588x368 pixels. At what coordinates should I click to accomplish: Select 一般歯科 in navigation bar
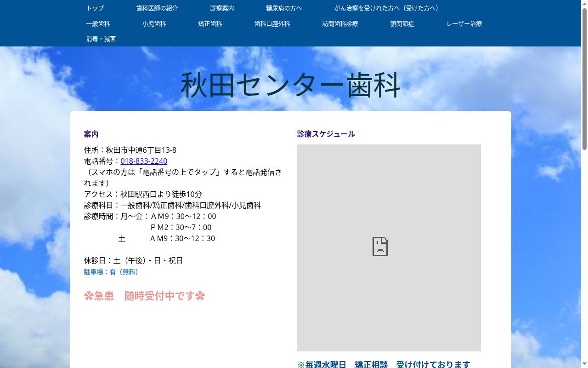tap(98, 24)
